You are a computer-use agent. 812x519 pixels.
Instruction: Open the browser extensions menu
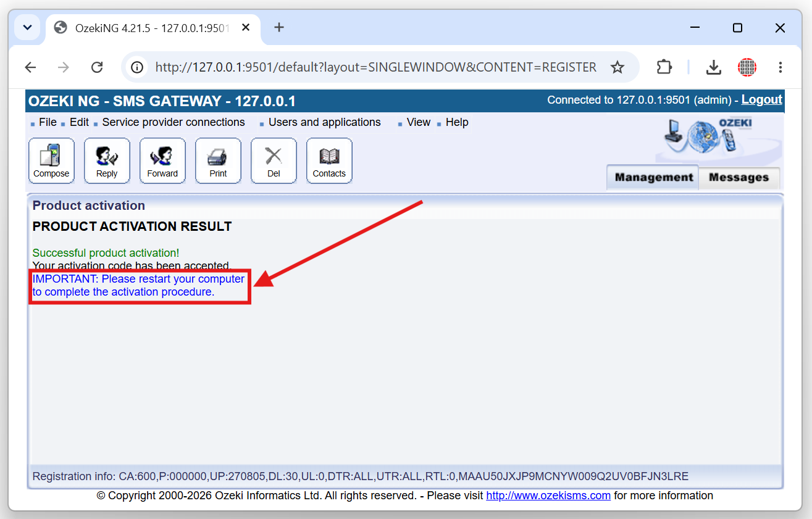664,67
